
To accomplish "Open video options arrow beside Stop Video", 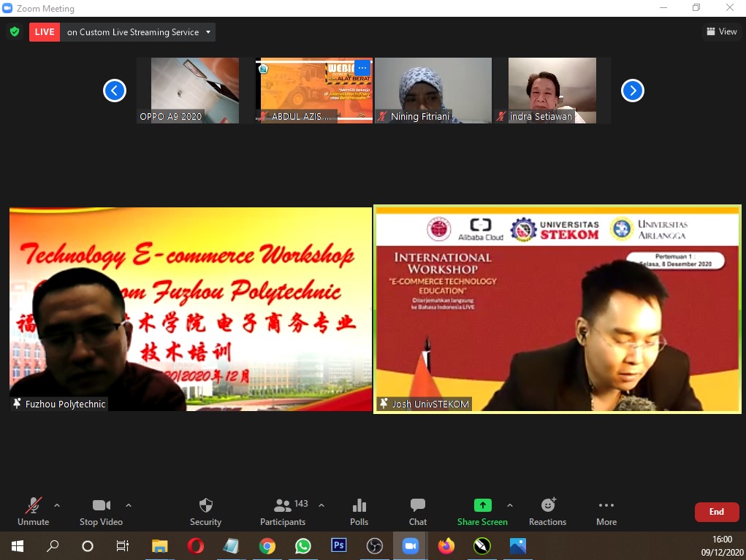I will pyautogui.click(x=129, y=505).
